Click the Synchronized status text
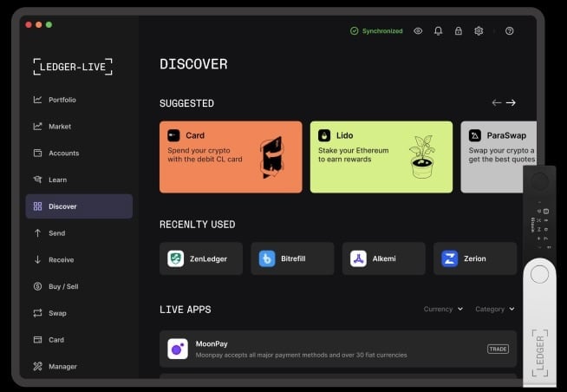 [382, 31]
